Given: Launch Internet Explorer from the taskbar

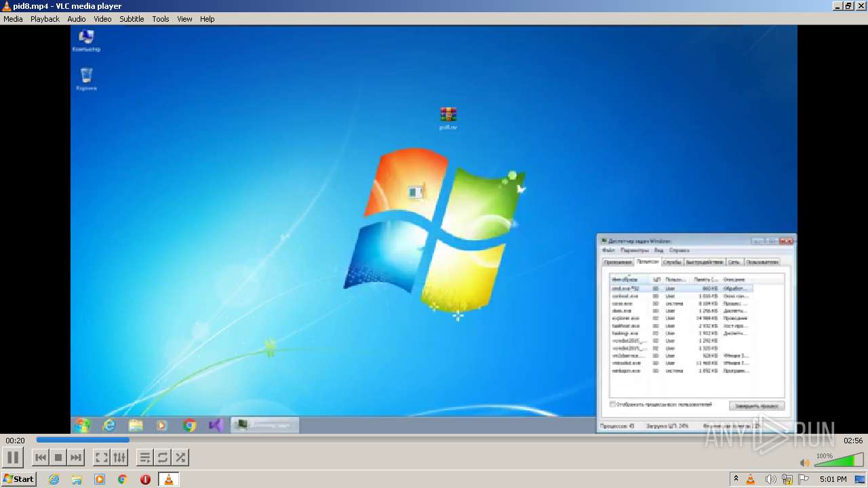Looking at the screenshot, I should [54, 479].
